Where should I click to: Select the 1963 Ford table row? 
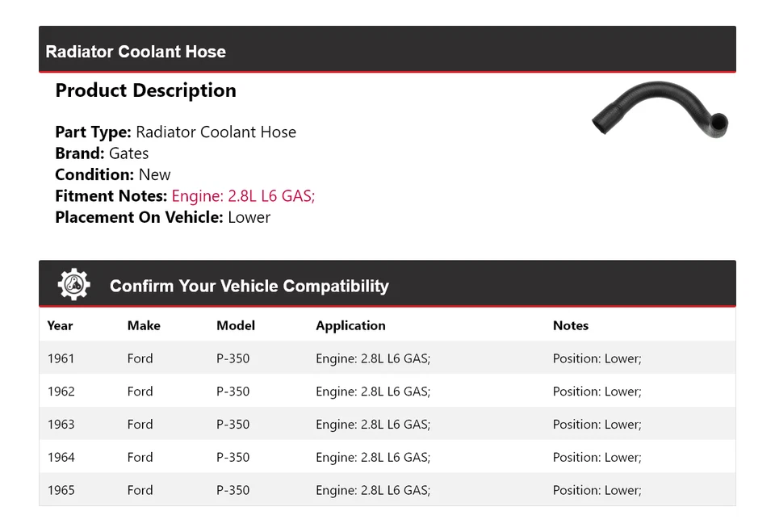(x=323, y=424)
